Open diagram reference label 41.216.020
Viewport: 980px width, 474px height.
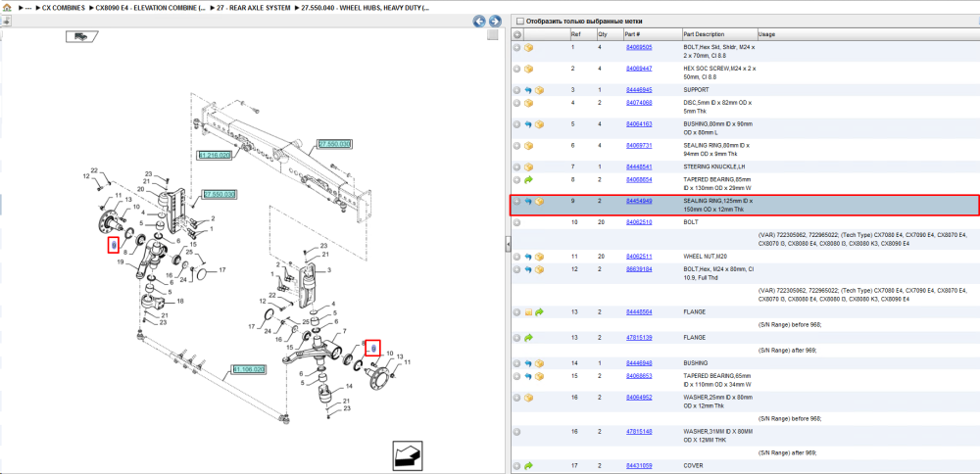point(215,155)
